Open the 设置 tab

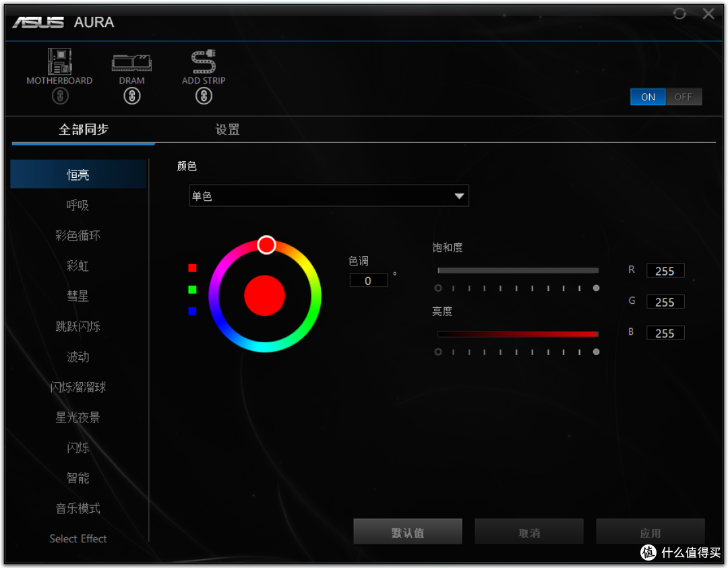[228, 129]
